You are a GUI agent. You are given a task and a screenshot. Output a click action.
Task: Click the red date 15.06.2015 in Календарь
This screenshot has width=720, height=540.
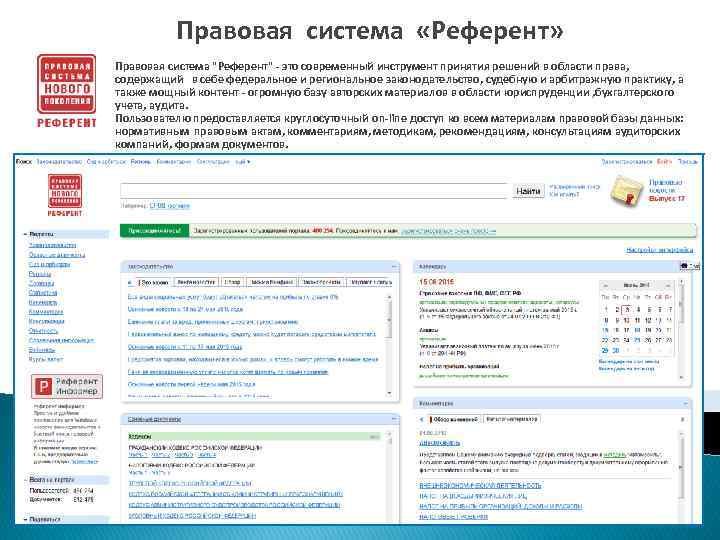point(436,281)
